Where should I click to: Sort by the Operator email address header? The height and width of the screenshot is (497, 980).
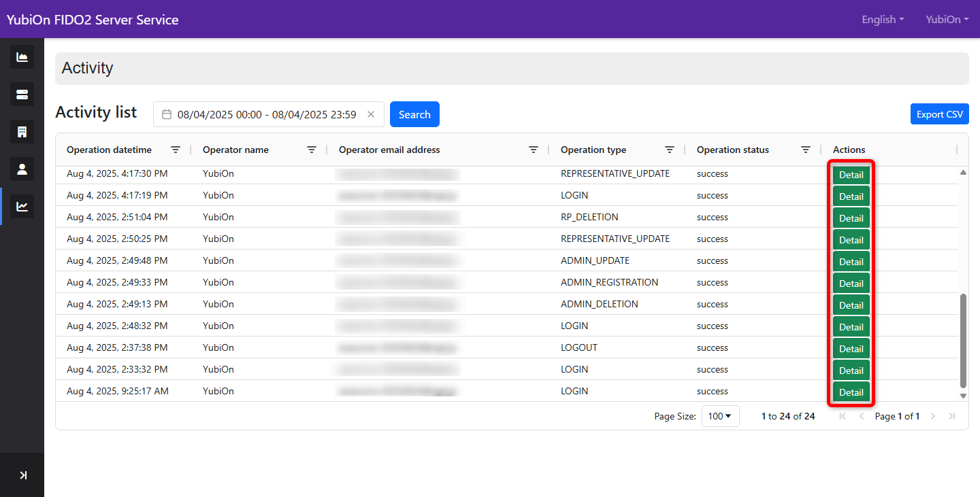389,150
